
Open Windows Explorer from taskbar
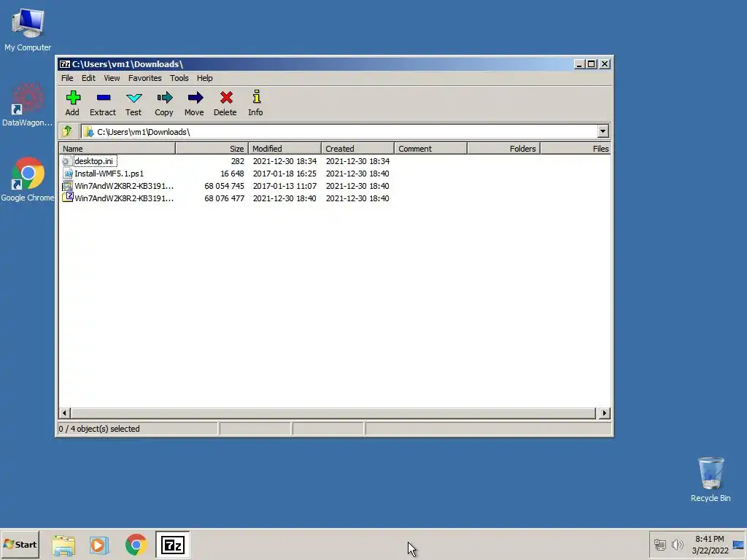tap(63, 545)
